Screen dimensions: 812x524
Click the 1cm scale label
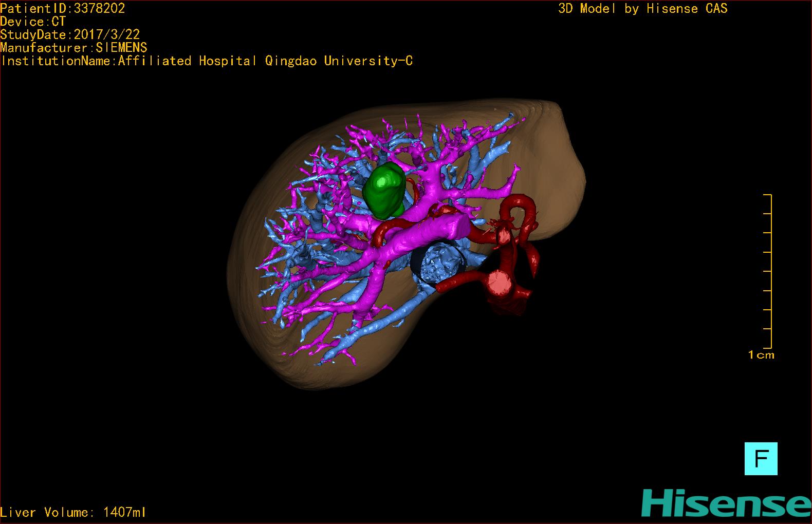click(761, 354)
